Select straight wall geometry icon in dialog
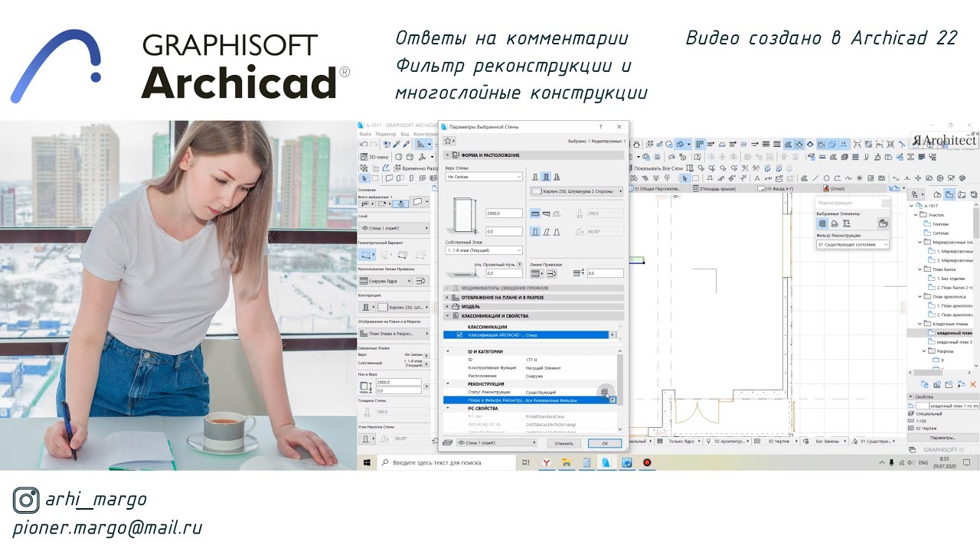This screenshot has height=551, width=980. [x=535, y=214]
